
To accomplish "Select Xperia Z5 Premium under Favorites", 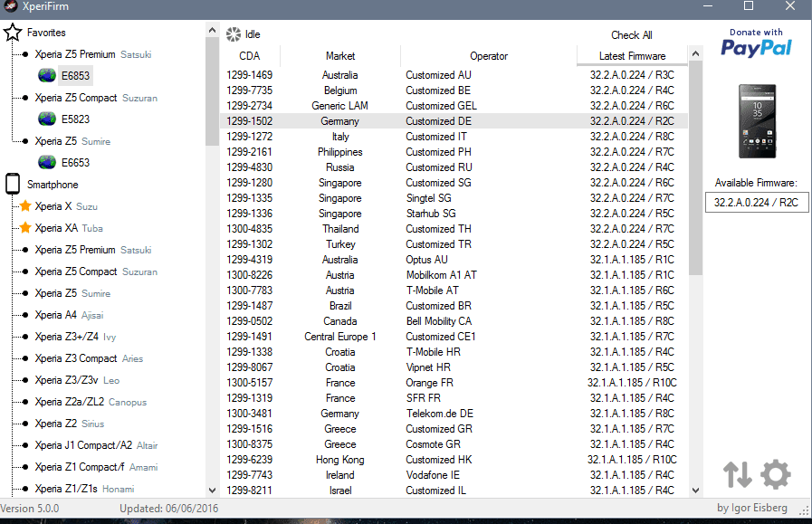I will pyautogui.click(x=93, y=54).
